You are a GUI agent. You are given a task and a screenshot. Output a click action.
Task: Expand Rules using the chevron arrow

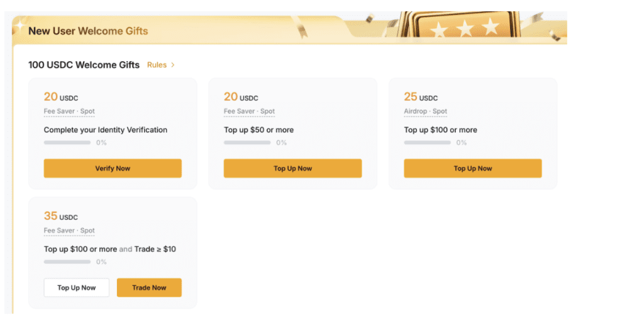pyautogui.click(x=173, y=65)
